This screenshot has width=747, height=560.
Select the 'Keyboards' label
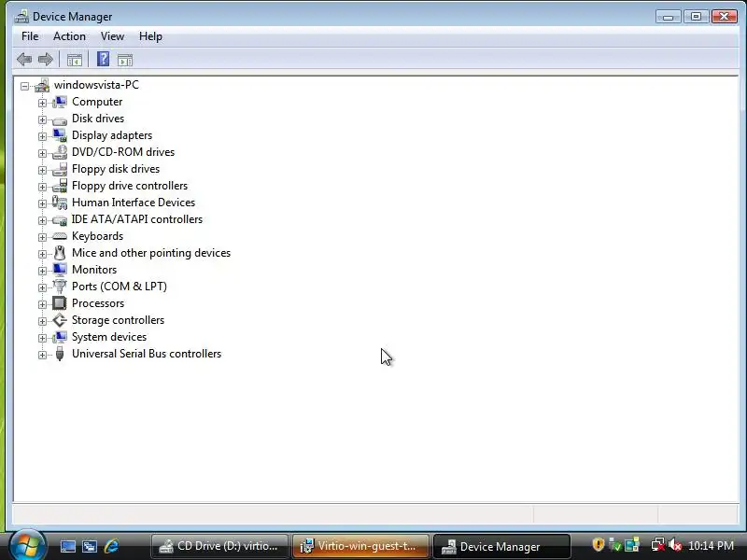click(x=97, y=236)
